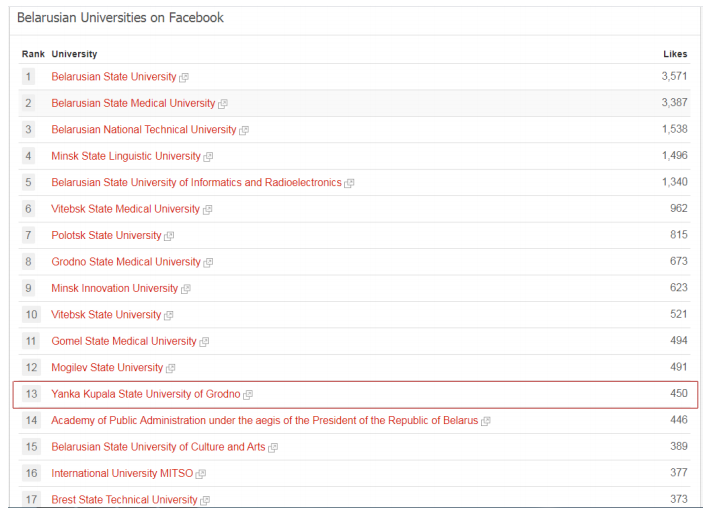
Task: Open the Academy of Public Administration link
Action: [x=264, y=420]
